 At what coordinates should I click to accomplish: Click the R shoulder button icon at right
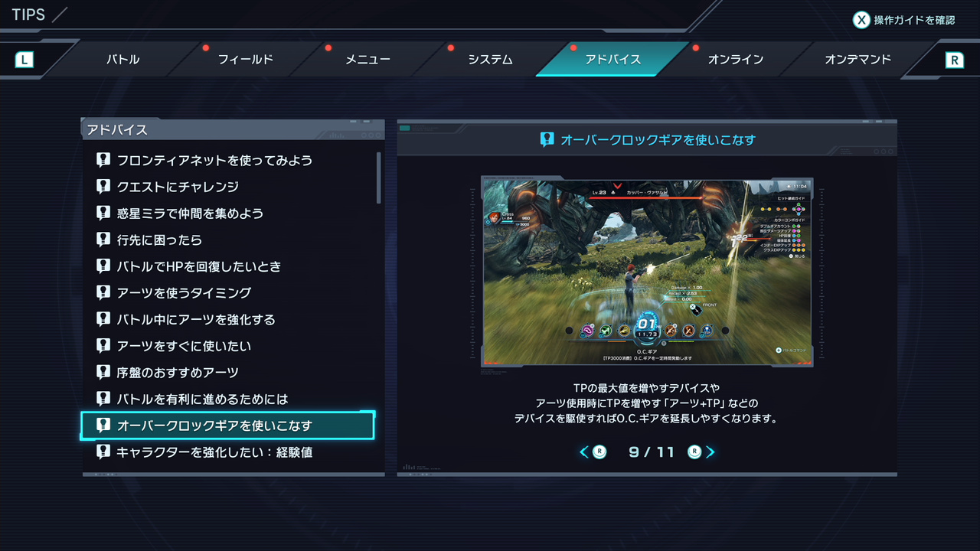tap(954, 60)
